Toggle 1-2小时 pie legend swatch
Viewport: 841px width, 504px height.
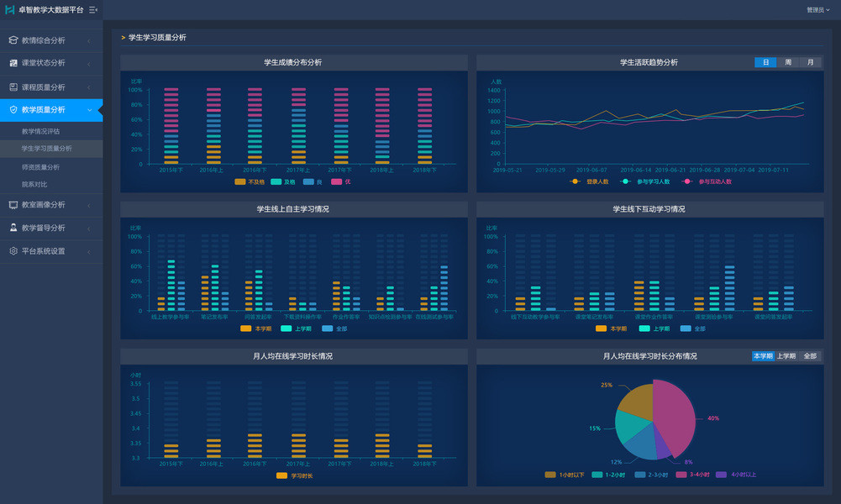click(597, 475)
